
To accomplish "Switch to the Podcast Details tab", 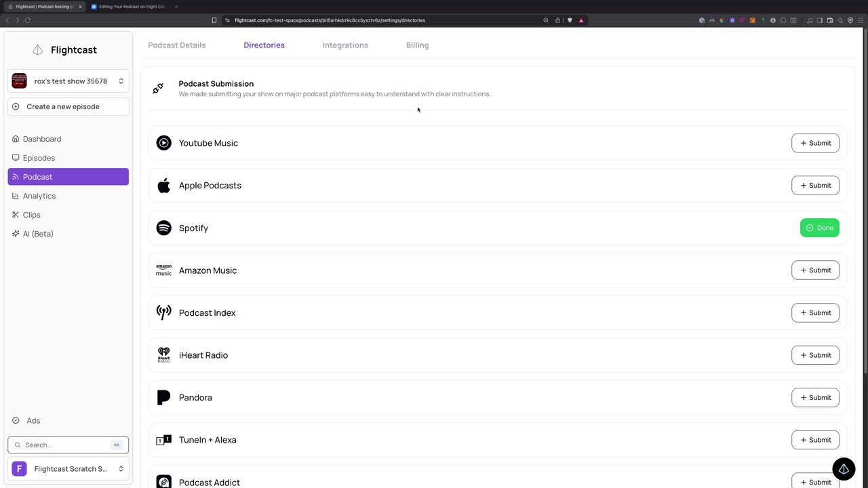I will [177, 45].
